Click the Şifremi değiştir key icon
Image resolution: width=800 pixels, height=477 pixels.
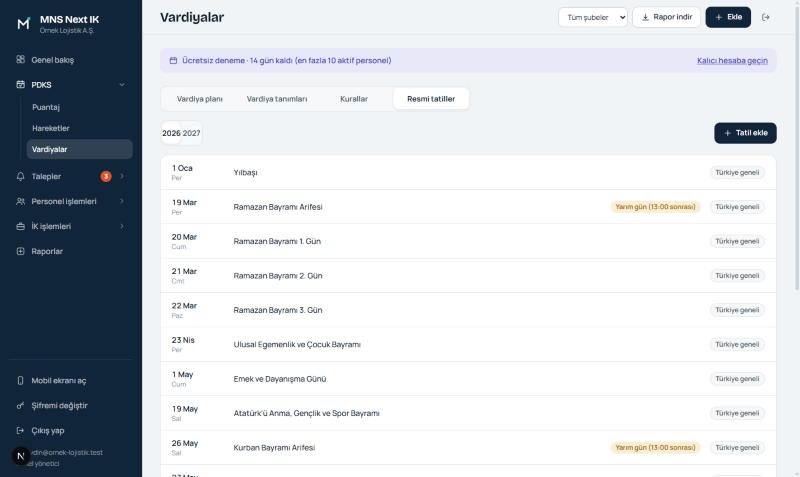[x=20, y=405]
